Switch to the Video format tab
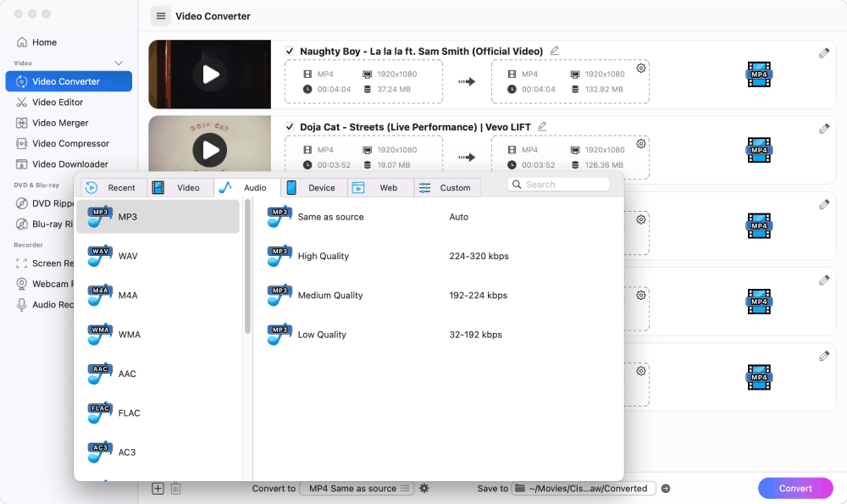 (180, 187)
